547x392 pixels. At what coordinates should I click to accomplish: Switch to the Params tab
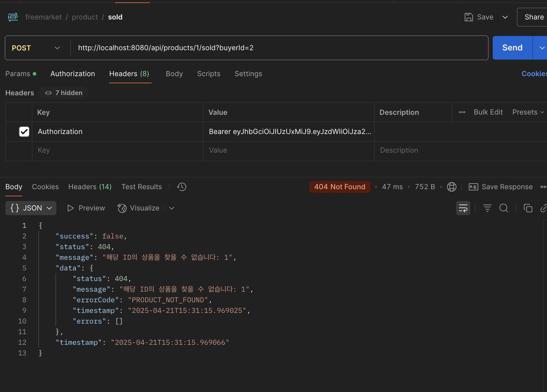click(21, 74)
